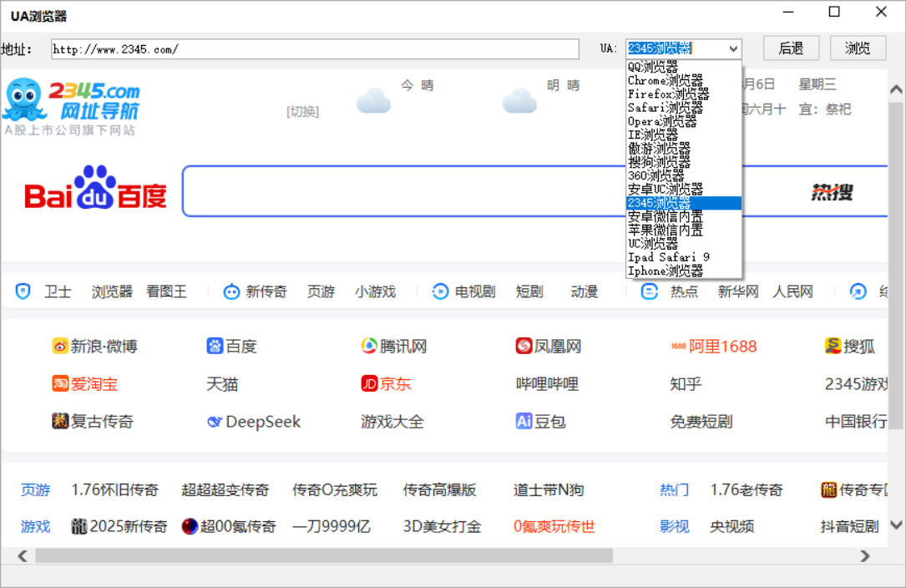Select Iphone浏览器 in the UA list
Viewport: 906px width, 588px height.
pos(668,271)
